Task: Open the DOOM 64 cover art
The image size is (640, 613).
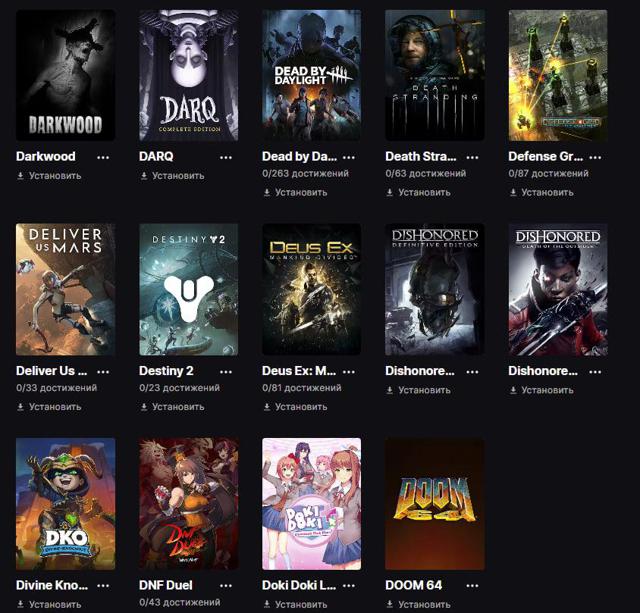Action: point(435,504)
